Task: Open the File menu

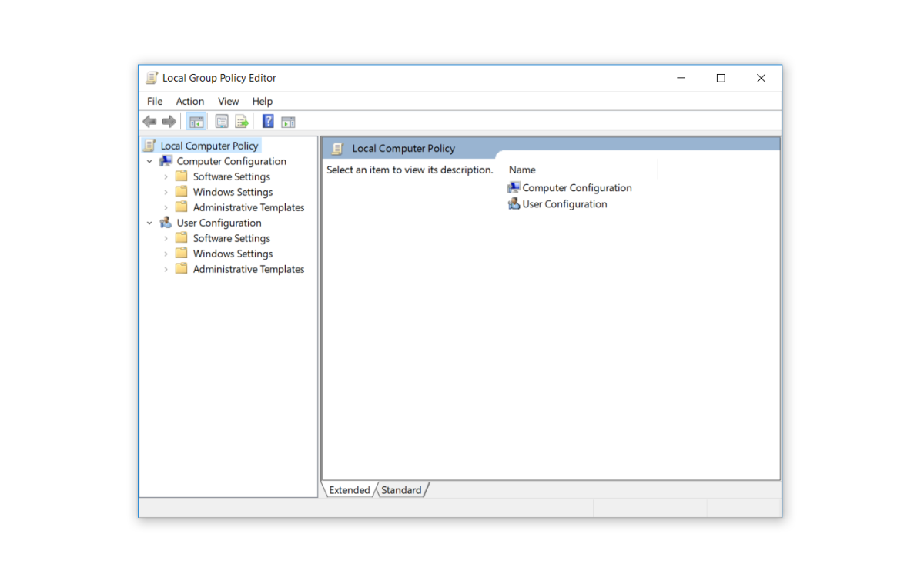Action: (x=155, y=101)
